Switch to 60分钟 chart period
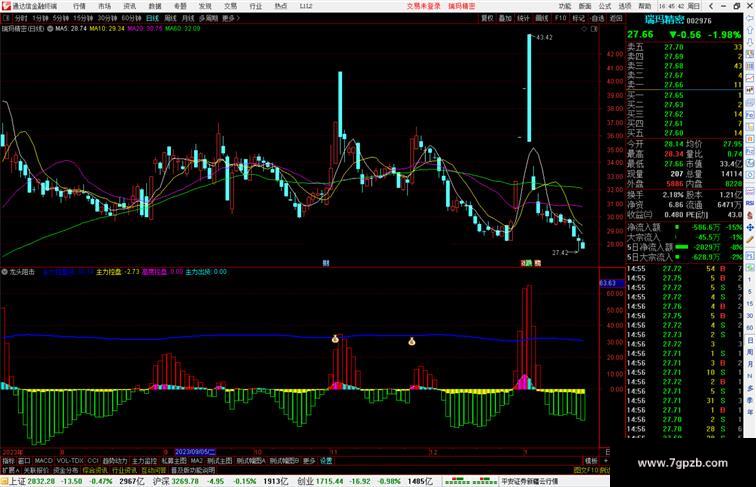The width and height of the screenshot is (756, 487). tap(131, 18)
